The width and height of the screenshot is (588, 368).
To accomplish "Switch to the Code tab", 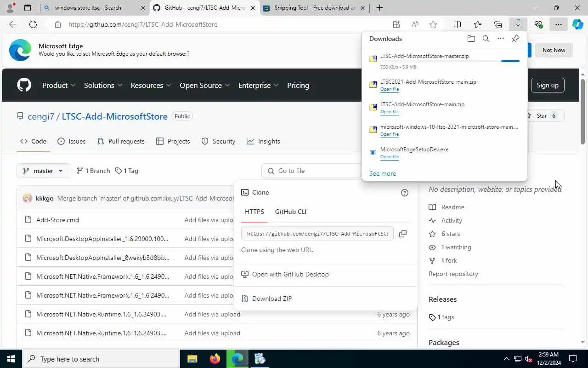I will point(33,141).
